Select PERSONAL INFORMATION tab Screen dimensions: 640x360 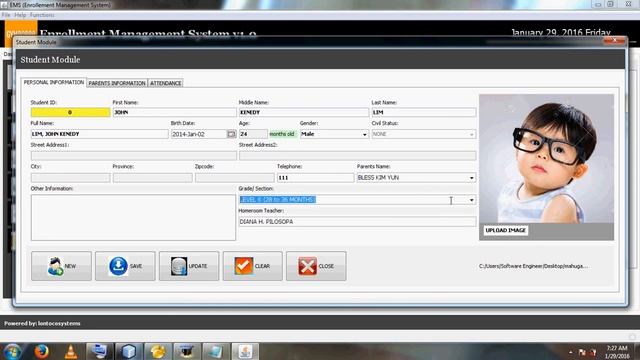[54, 82]
